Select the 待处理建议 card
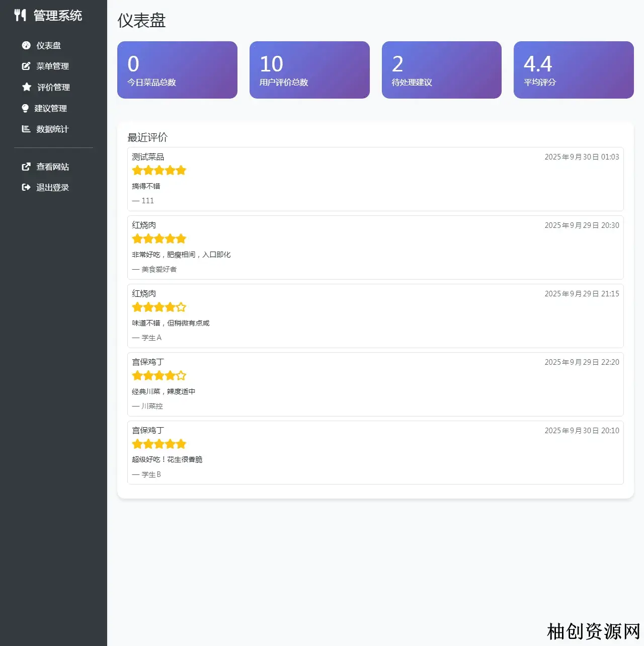 [441, 70]
